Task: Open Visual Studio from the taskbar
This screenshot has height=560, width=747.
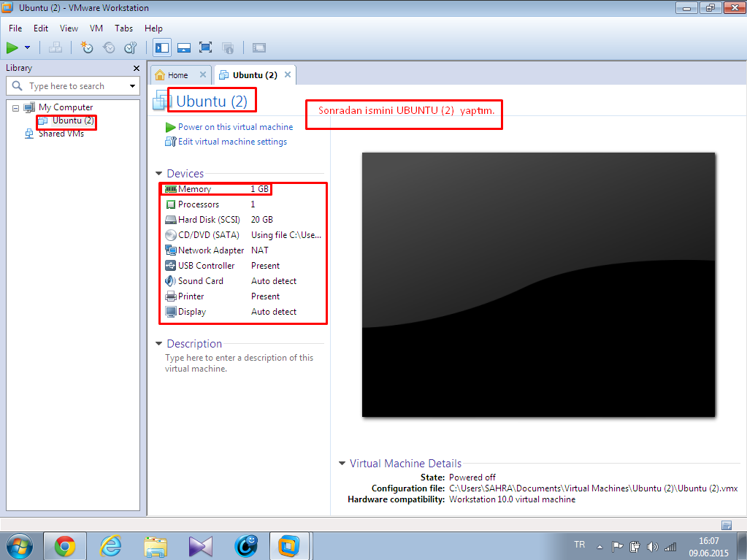Action: pos(201,546)
